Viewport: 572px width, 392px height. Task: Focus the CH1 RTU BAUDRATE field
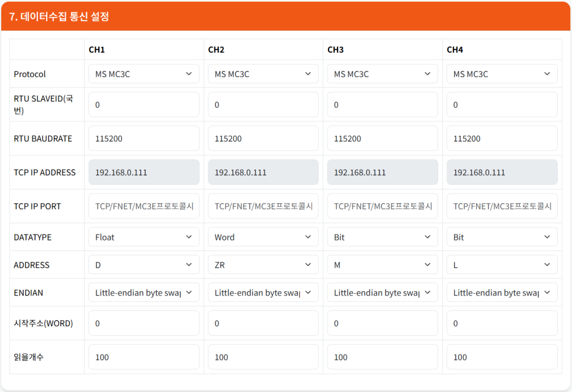144,138
